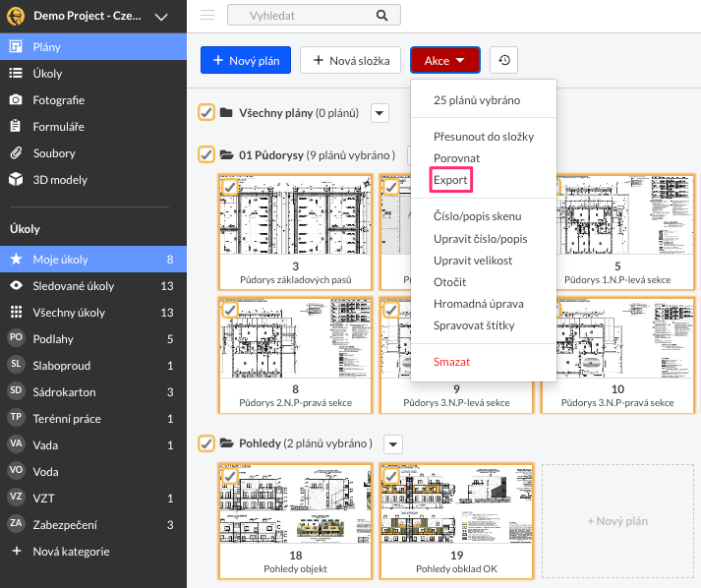The width and height of the screenshot is (701, 588).
Task: Choose Přesunout do složky from menu
Action: click(x=484, y=137)
